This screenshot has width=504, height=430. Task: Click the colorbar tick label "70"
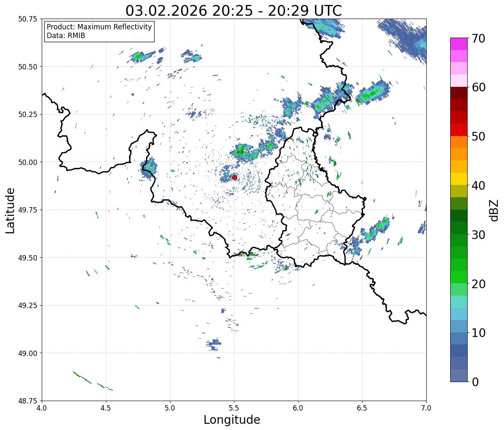coord(478,38)
